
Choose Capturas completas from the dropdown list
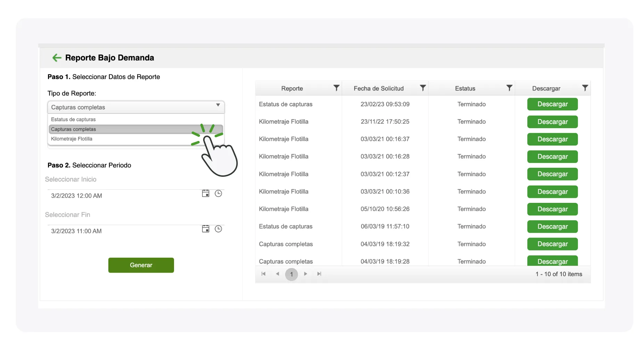click(x=136, y=129)
